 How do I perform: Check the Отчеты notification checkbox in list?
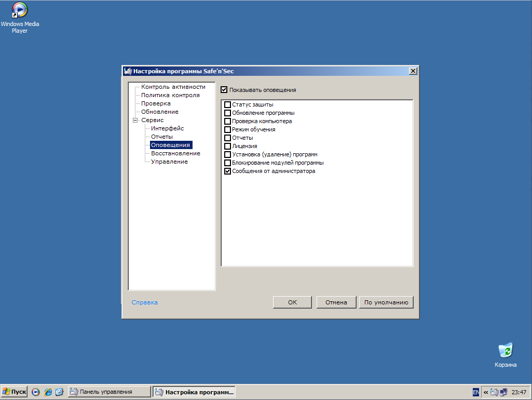coord(228,138)
